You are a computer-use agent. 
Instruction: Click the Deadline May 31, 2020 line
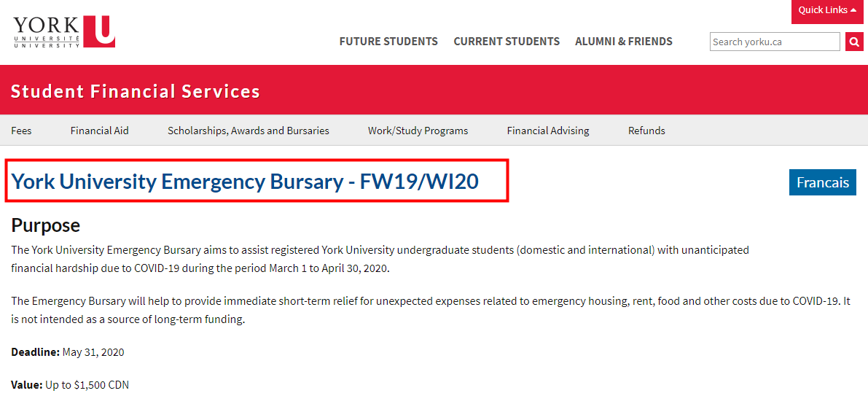tap(68, 352)
